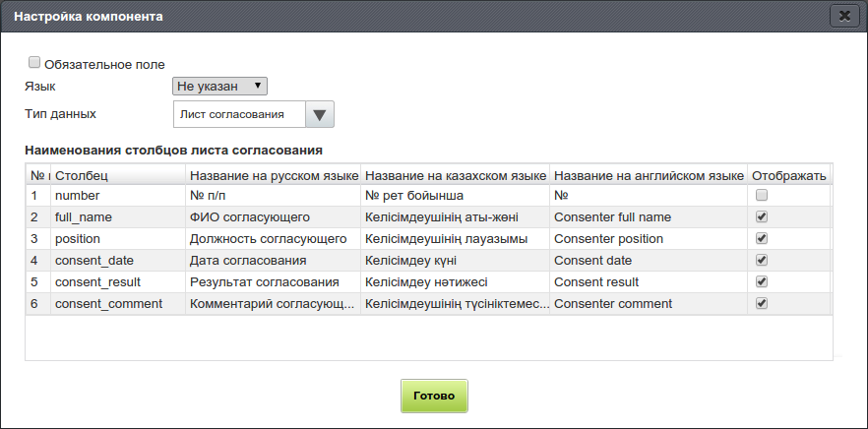Click the № п/п Russian name cell
The image size is (868, 429).
[x=273, y=196]
